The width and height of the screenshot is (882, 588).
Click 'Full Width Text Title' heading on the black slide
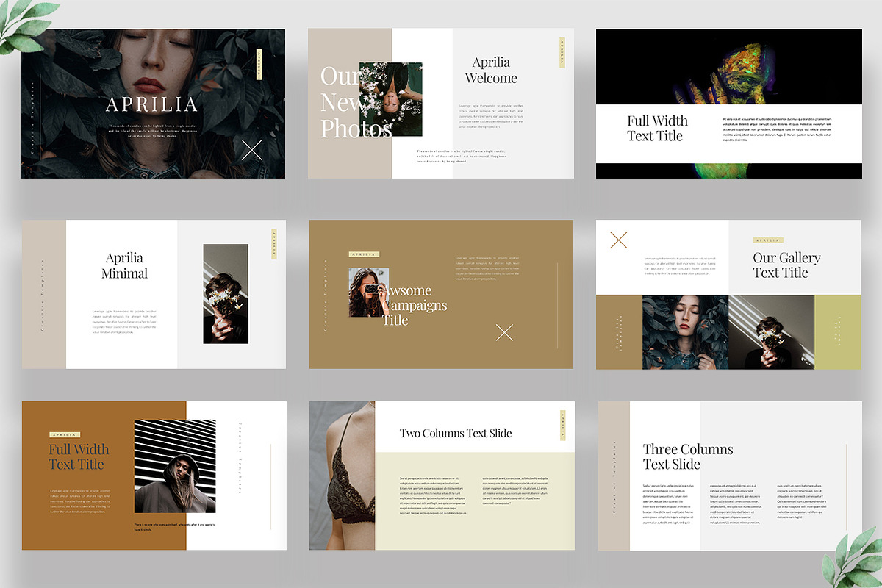point(657,128)
